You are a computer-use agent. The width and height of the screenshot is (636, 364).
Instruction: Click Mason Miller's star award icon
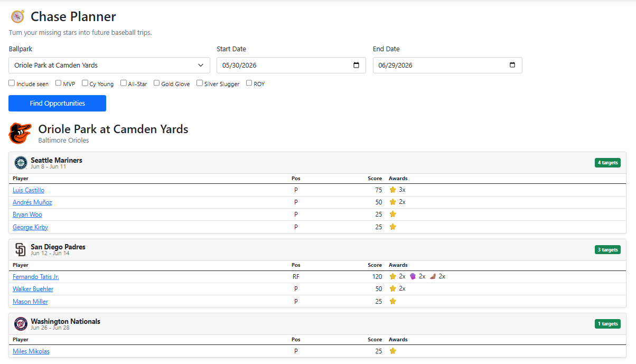click(x=392, y=301)
